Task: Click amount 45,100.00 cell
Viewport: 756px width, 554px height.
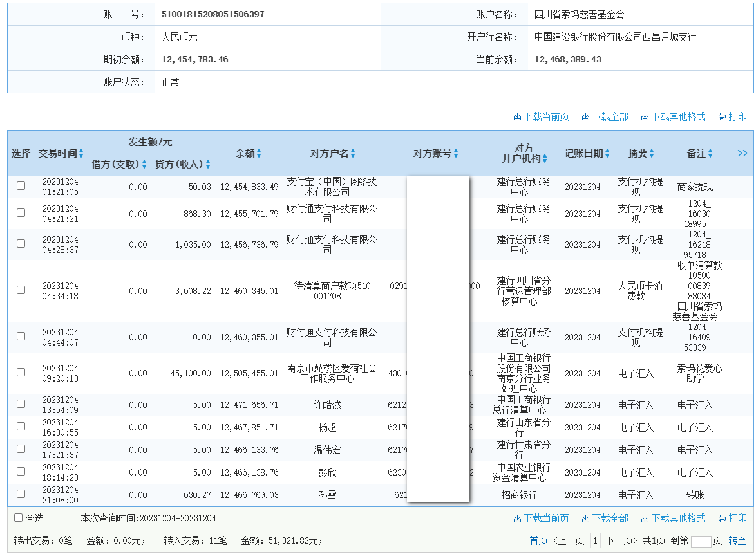Action: pyautogui.click(x=191, y=373)
